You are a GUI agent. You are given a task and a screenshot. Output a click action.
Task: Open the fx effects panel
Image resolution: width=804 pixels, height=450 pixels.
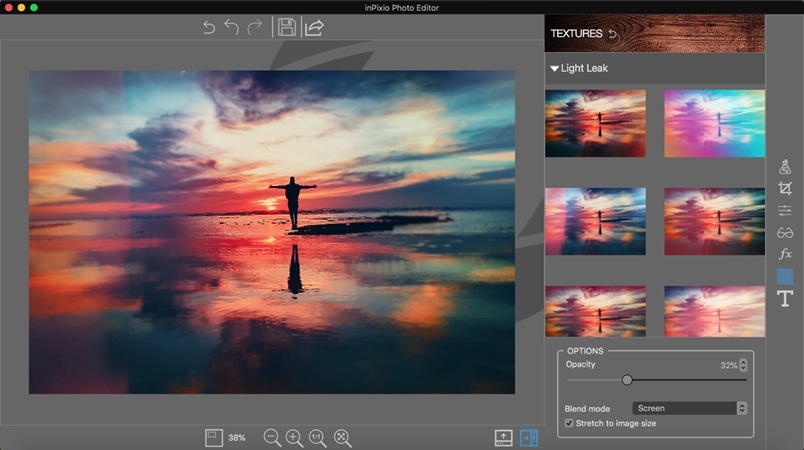click(785, 254)
